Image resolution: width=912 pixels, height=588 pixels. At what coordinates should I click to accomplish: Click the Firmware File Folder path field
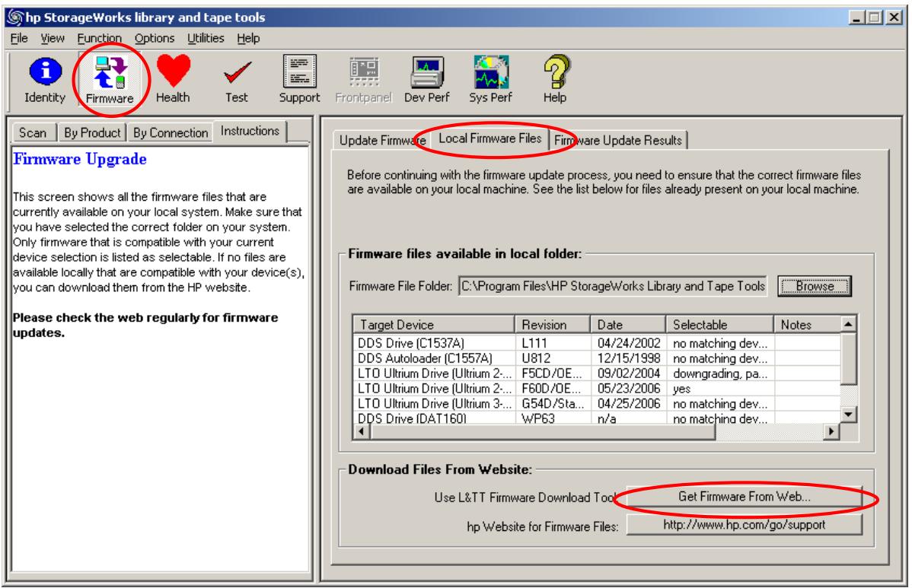[x=613, y=286]
